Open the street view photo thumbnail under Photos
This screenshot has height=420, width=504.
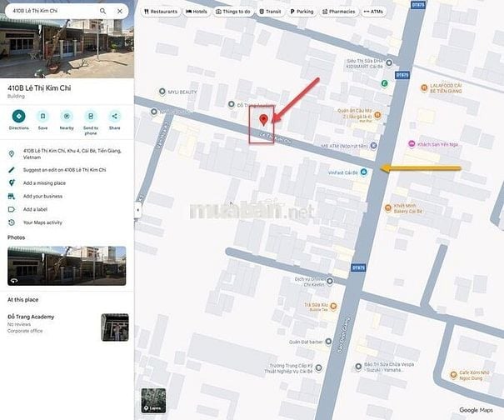pos(67,266)
